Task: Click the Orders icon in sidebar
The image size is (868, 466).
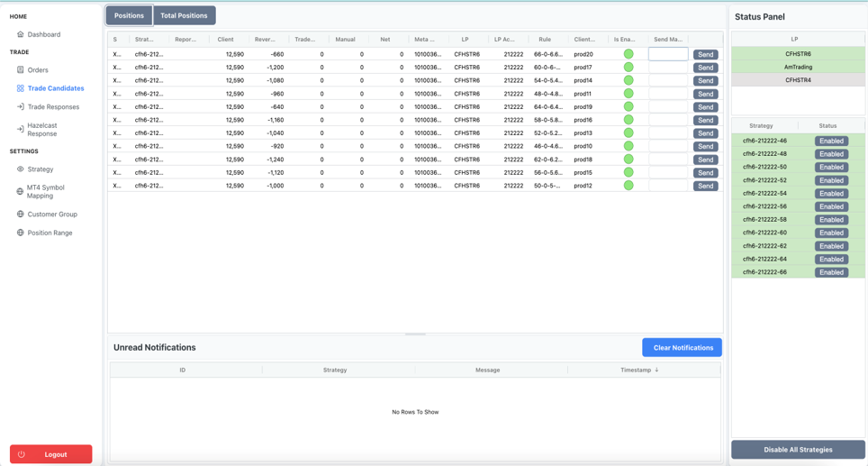Action: click(x=20, y=69)
